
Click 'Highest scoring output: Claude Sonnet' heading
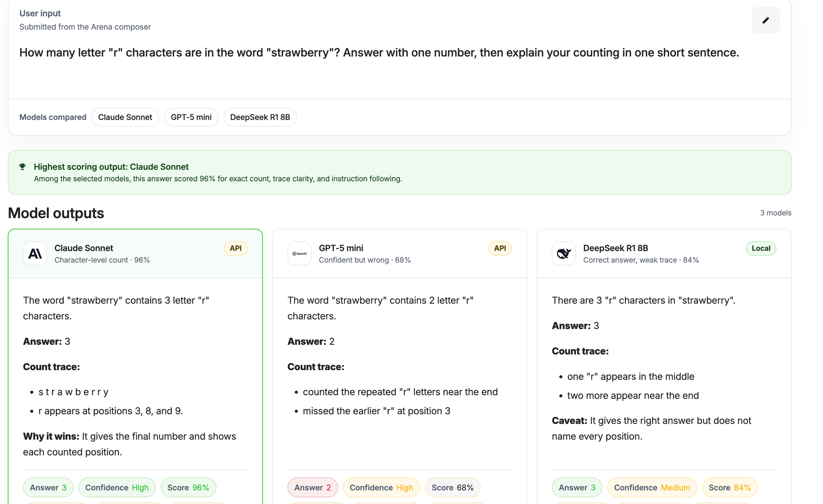pos(111,167)
